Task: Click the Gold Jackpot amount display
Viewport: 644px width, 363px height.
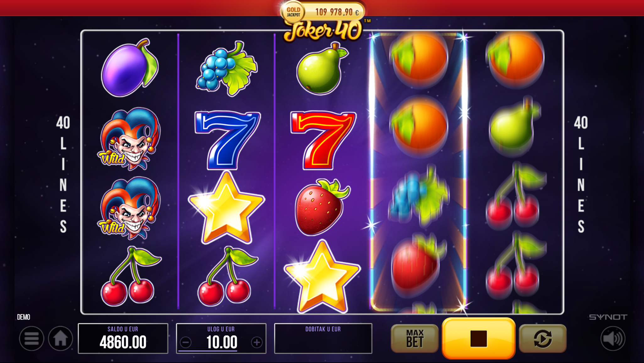Action: click(337, 12)
